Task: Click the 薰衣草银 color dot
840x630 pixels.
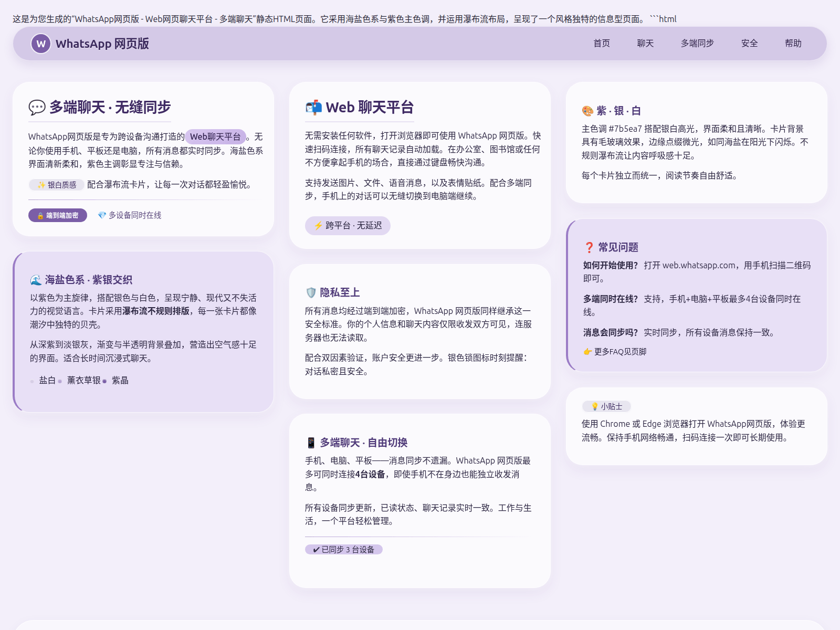Action: 60,381
